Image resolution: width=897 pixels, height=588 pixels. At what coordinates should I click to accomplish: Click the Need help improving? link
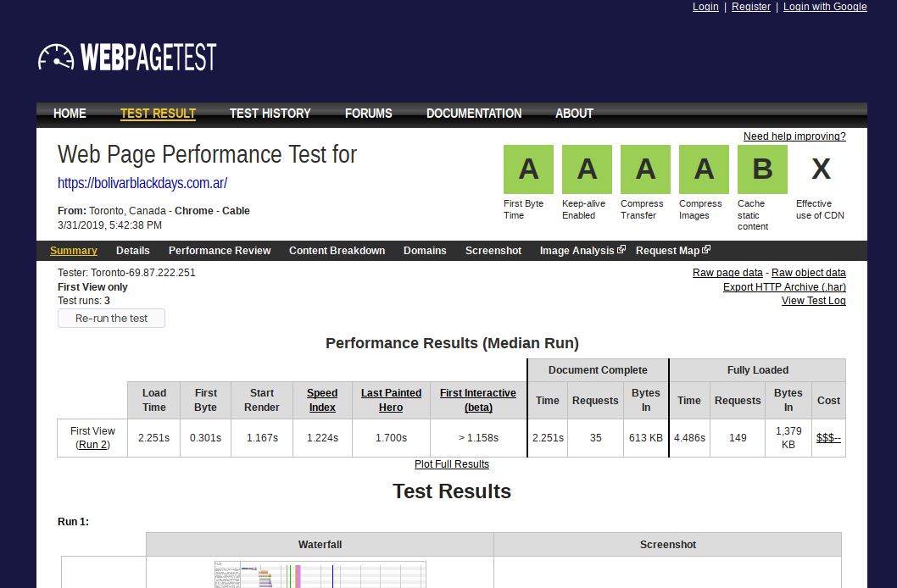[794, 136]
